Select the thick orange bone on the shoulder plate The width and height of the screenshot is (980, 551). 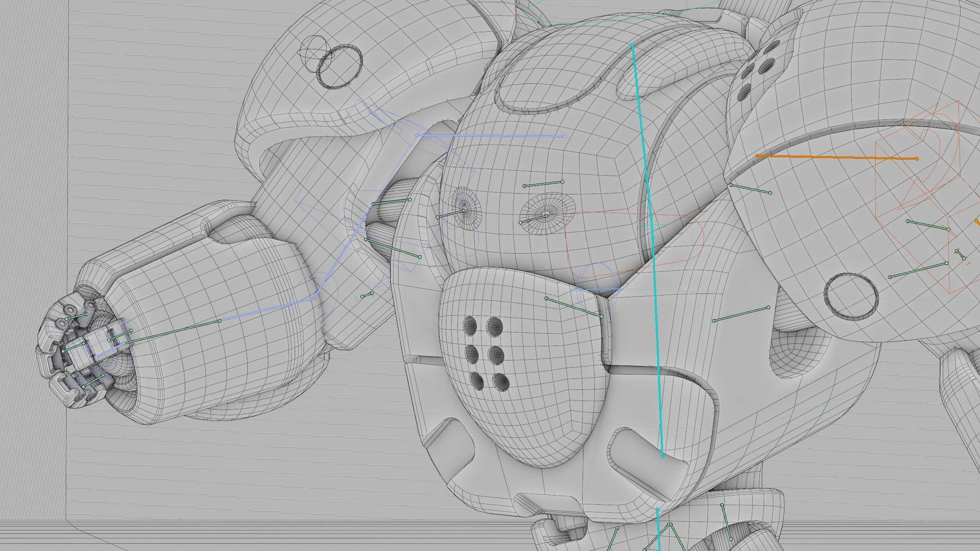(837, 157)
